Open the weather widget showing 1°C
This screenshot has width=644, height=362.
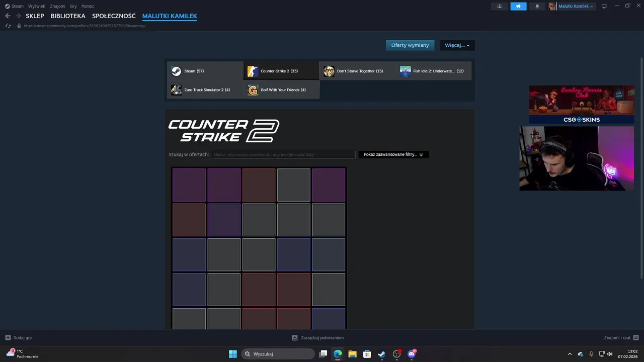tap(22, 354)
